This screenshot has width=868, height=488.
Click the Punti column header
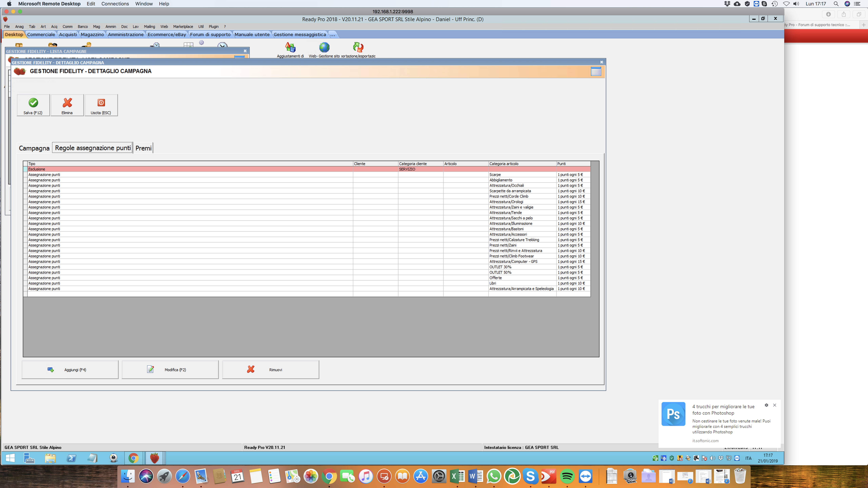tap(573, 164)
